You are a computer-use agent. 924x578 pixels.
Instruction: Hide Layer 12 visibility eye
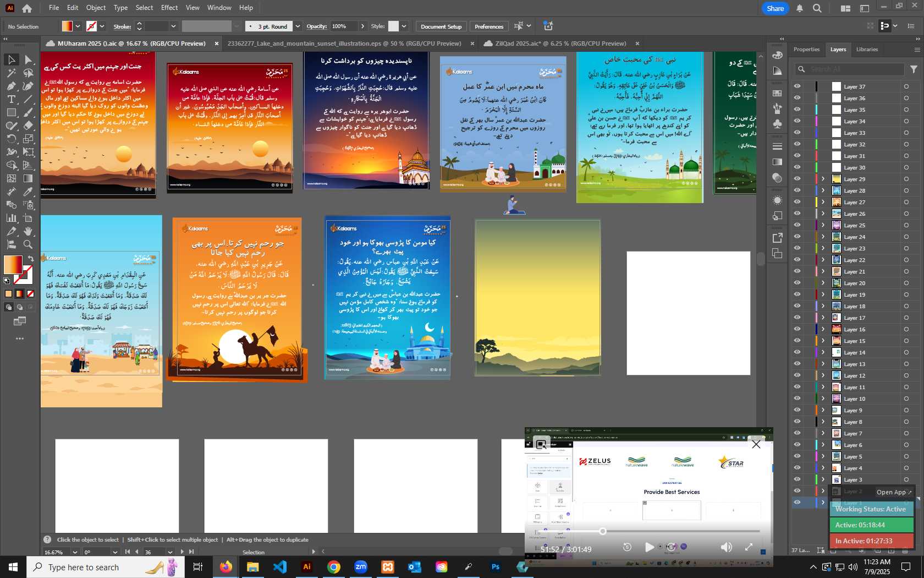pos(797,375)
